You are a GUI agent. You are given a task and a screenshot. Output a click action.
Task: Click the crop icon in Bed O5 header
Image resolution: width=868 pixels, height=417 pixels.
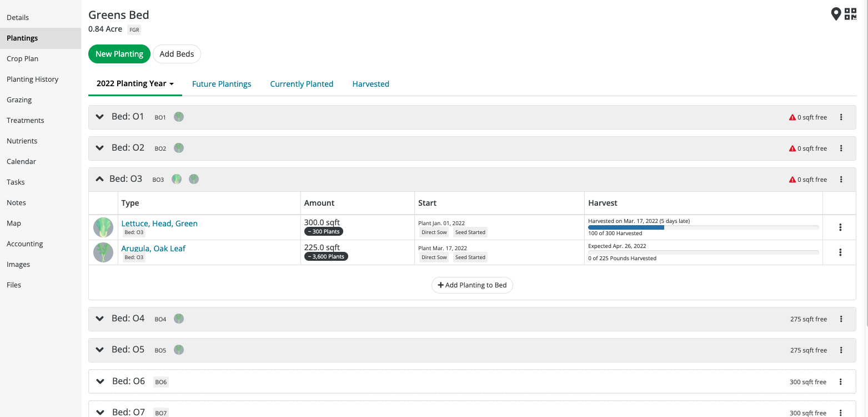pyautogui.click(x=179, y=350)
